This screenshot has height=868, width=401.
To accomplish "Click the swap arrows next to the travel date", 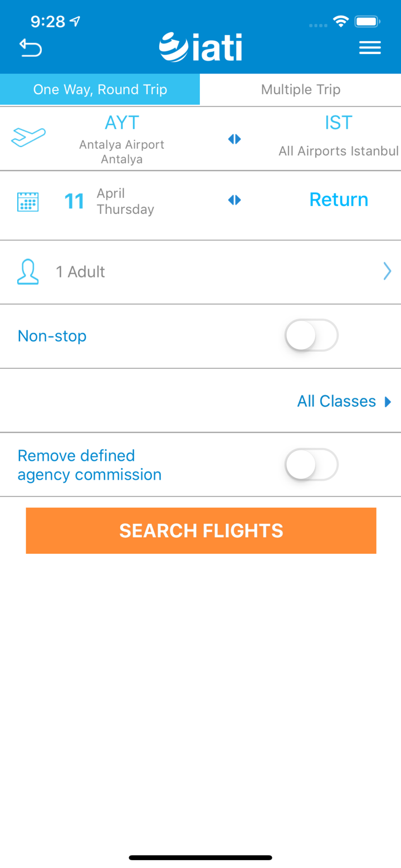I will [x=234, y=200].
